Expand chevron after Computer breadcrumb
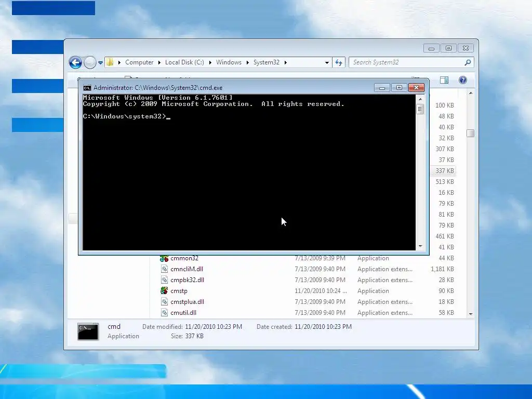The width and height of the screenshot is (532, 399). click(159, 62)
